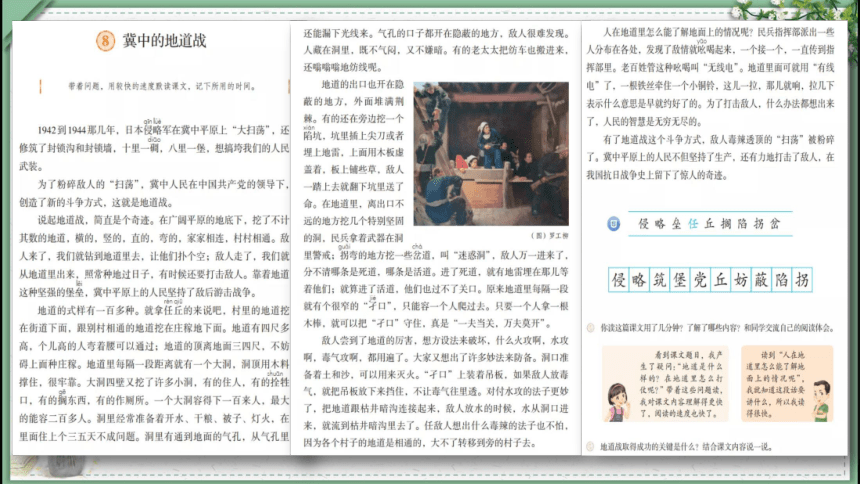Viewport: 860px width, 484px height.
Task: Click the boy cartoon character in green shirt
Action: click(821, 400)
